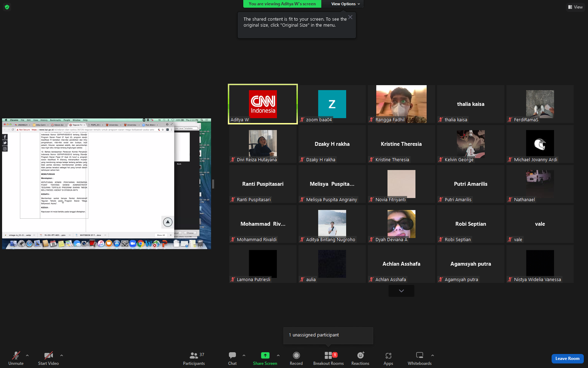Screen dimensions: 588x368
Task: Unmute the microphone
Action: pos(16,359)
